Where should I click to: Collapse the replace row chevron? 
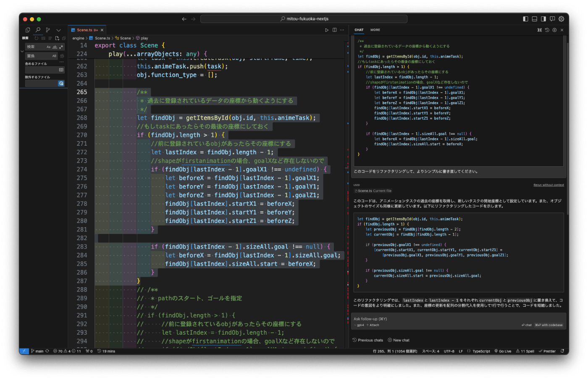pos(22,51)
